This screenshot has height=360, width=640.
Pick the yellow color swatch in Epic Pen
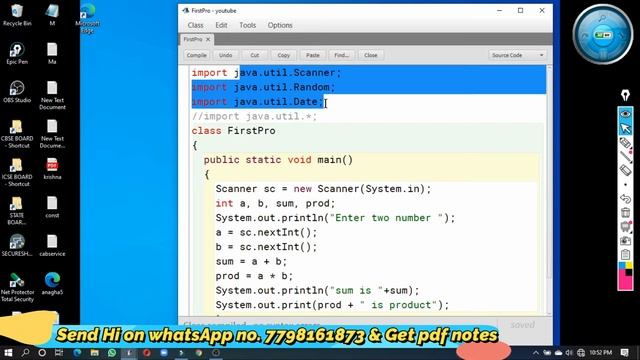[629, 266]
